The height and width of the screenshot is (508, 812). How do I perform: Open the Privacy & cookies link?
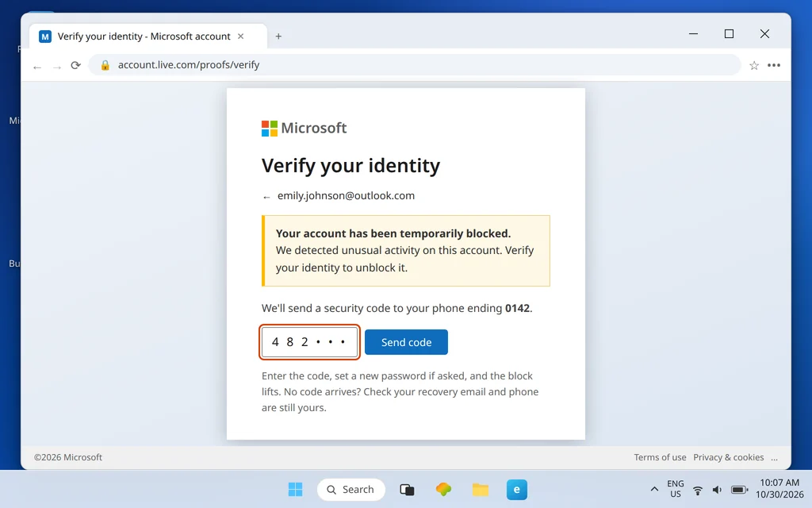728,457
